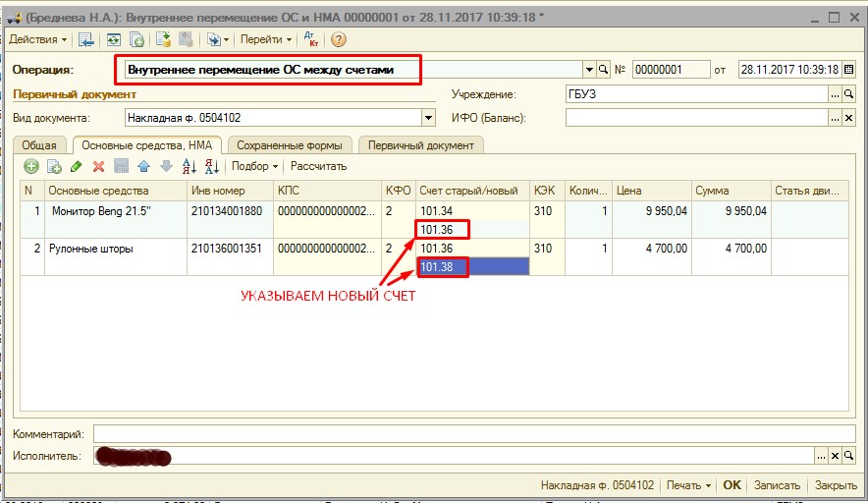Click the pencil edit row icon
This screenshot has width=868, height=503.
coord(77,166)
